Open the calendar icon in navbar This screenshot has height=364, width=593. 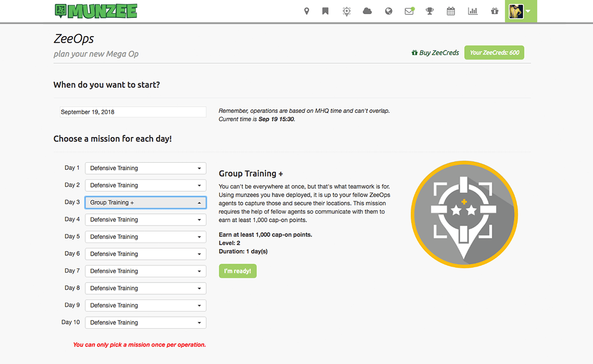point(451,12)
